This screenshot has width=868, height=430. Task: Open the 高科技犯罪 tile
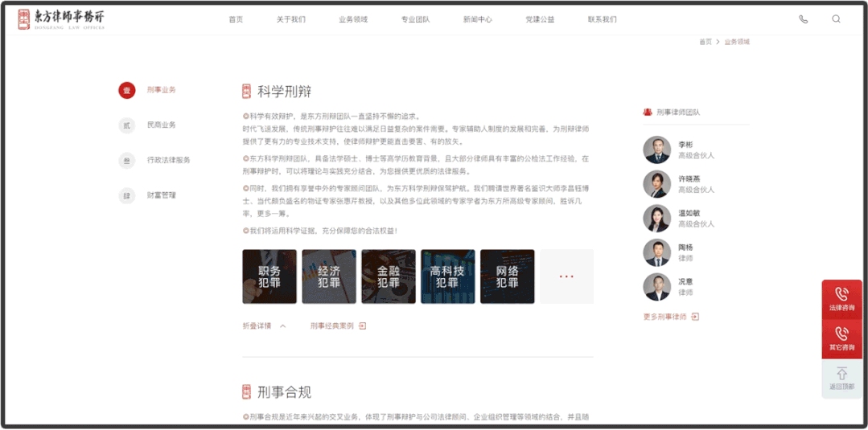click(x=448, y=276)
